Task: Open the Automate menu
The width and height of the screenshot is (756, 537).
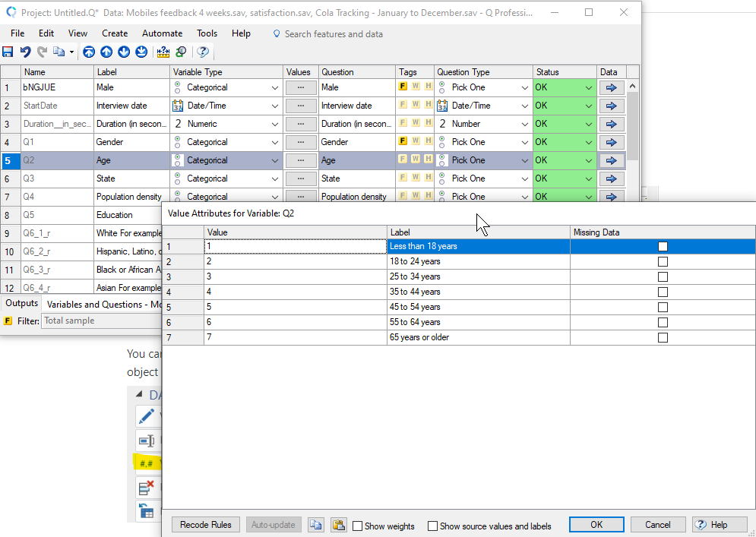Action: pos(162,33)
